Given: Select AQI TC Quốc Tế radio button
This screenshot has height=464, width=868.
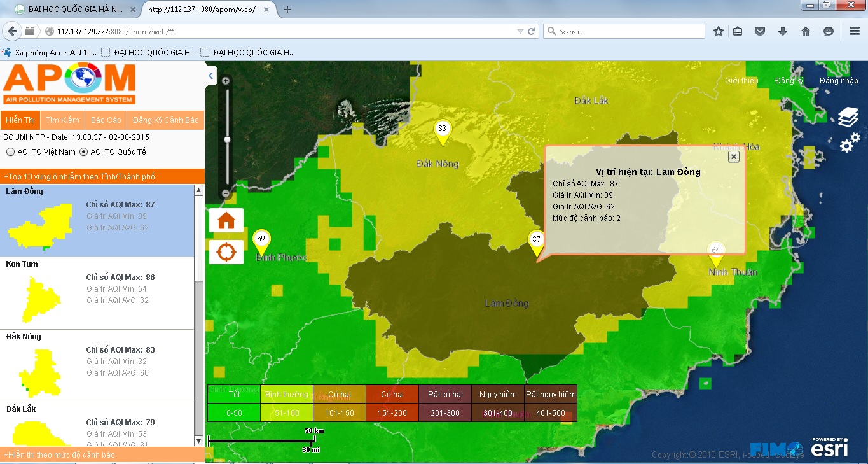Looking at the screenshot, I should (x=84, y=152).
